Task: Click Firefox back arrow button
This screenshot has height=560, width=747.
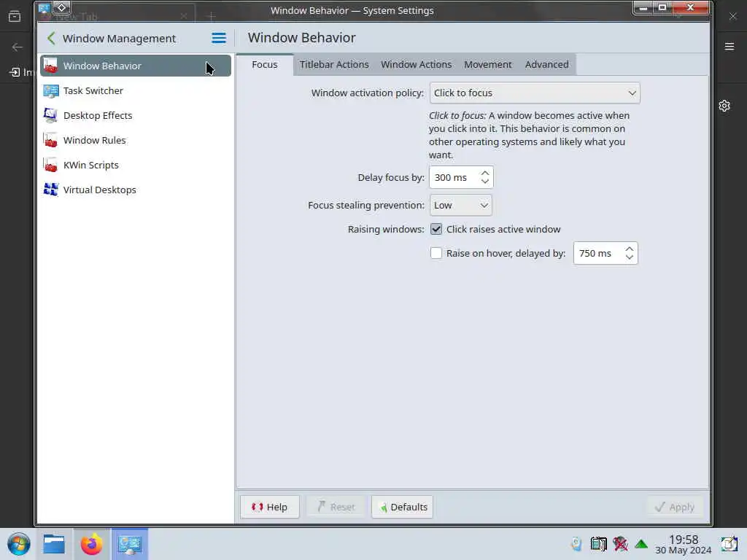Action: 18,47
